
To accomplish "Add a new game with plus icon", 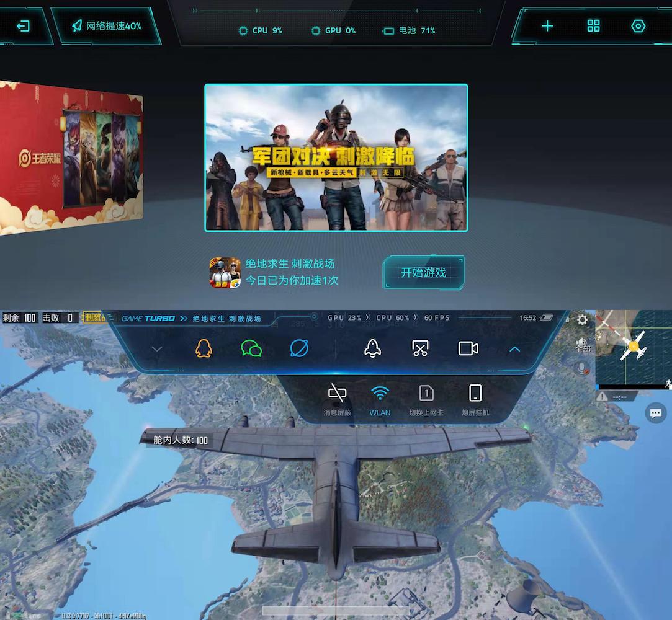I will pyautogui.click(x=547, y=26).
